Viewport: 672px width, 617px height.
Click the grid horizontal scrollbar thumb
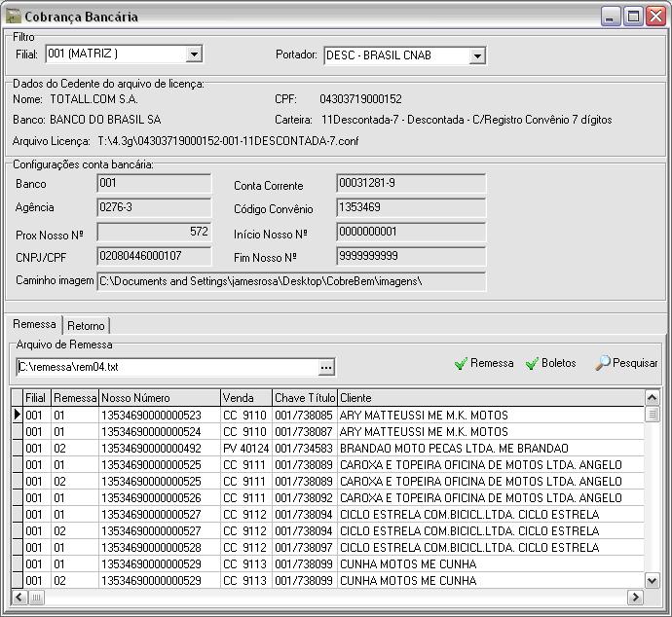pos(36,597)
